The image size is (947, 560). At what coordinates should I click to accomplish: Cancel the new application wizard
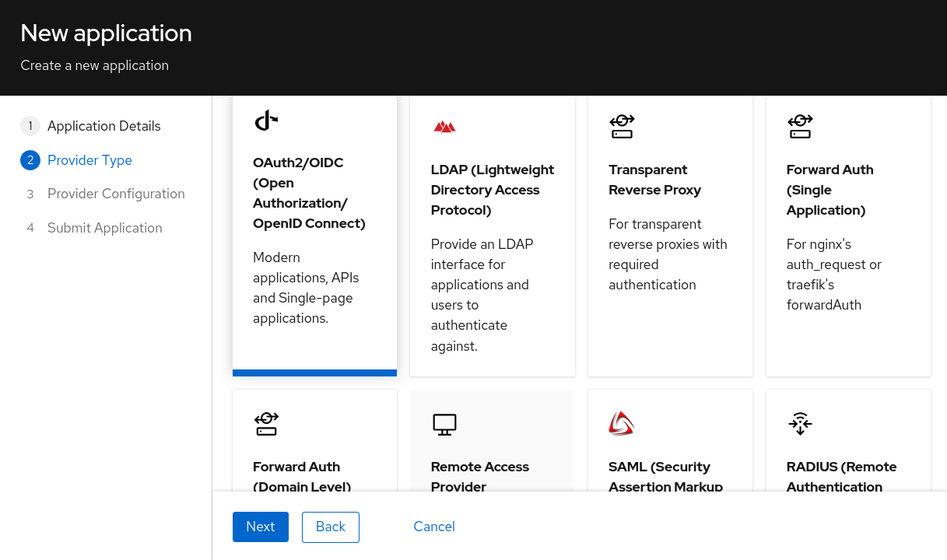click(433, 527)
